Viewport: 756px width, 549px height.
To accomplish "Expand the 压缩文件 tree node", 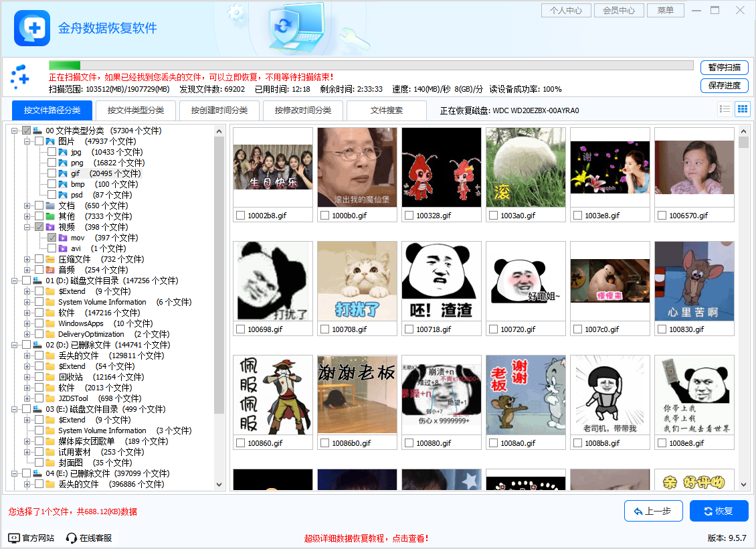I will 27,259.
